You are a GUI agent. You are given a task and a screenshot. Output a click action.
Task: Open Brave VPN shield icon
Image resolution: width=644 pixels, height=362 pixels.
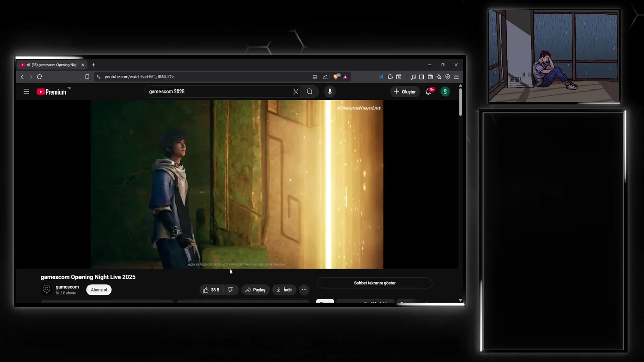click(x=448, y=77)
